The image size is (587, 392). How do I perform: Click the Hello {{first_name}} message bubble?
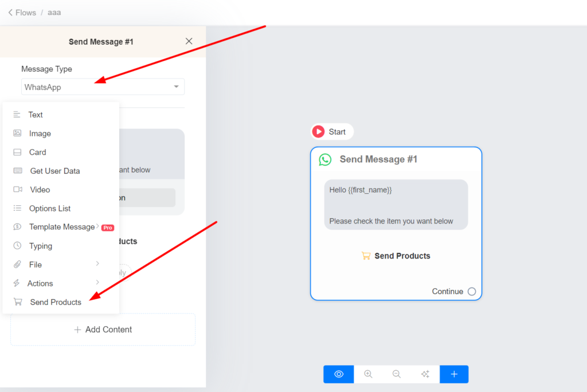(396, 205)
